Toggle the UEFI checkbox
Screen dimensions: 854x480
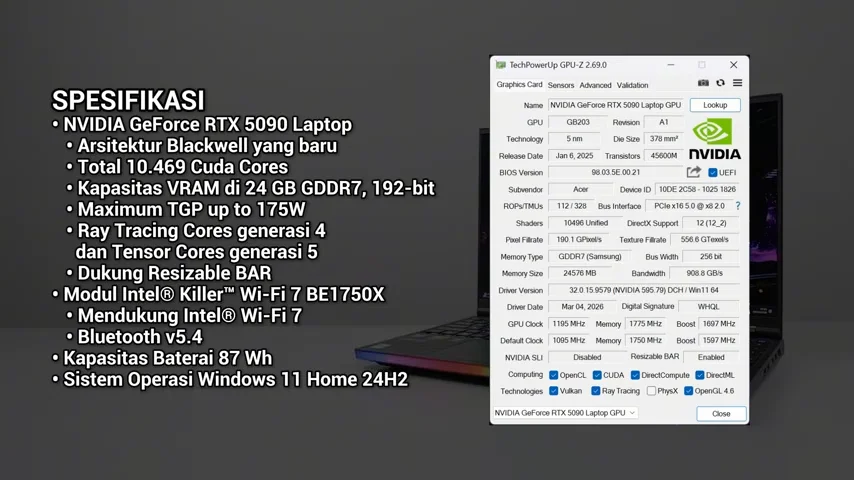click(x=712, y=173)
